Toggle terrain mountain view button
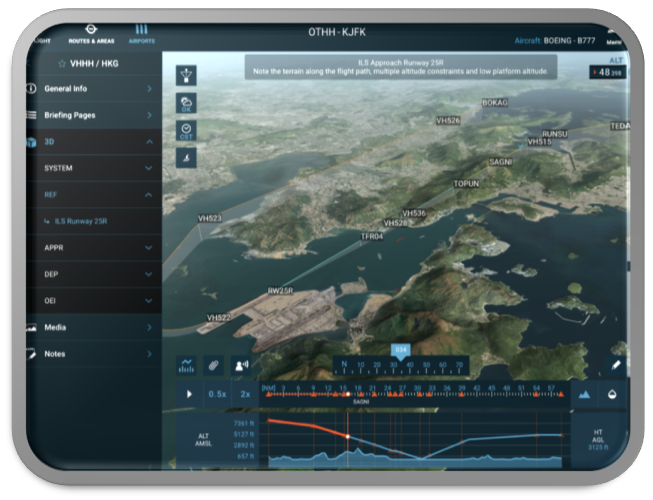Viewport: 653px width, 500px height. coord(585,394)
